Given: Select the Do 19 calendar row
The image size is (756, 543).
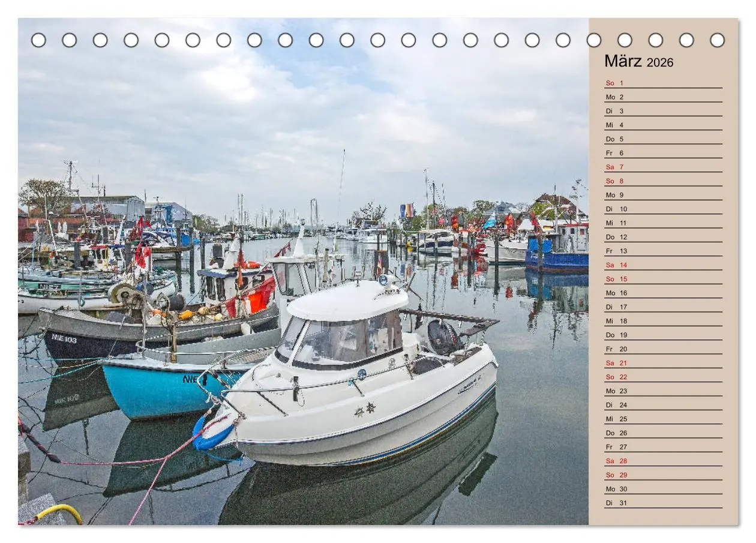Looking at the screenshot, I should (663, 335).
